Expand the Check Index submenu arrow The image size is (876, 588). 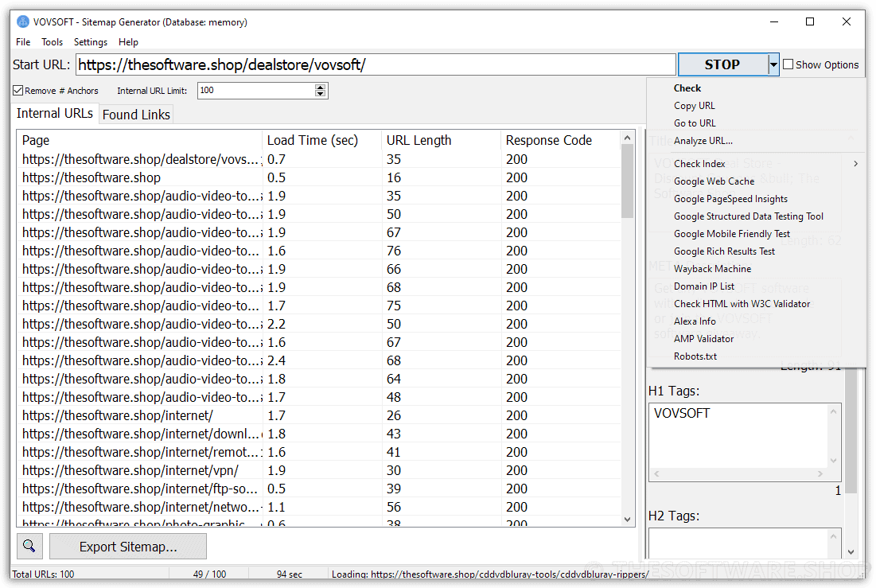[x=855, y=164]
